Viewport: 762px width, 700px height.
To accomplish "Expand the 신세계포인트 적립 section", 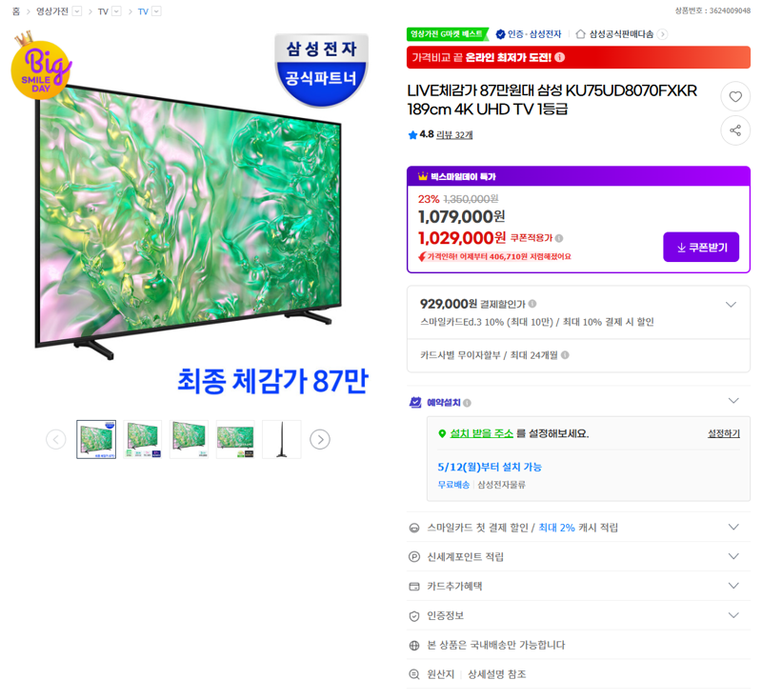I will click(733, 556).
